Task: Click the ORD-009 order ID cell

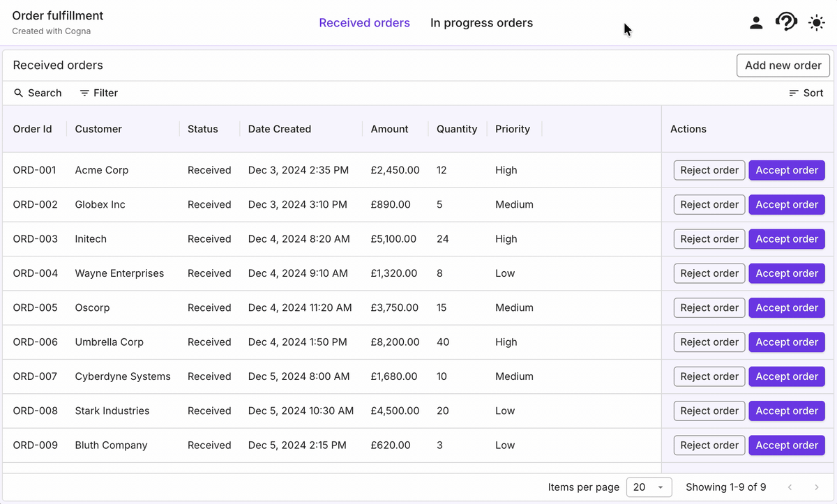Action: [36, 445]
